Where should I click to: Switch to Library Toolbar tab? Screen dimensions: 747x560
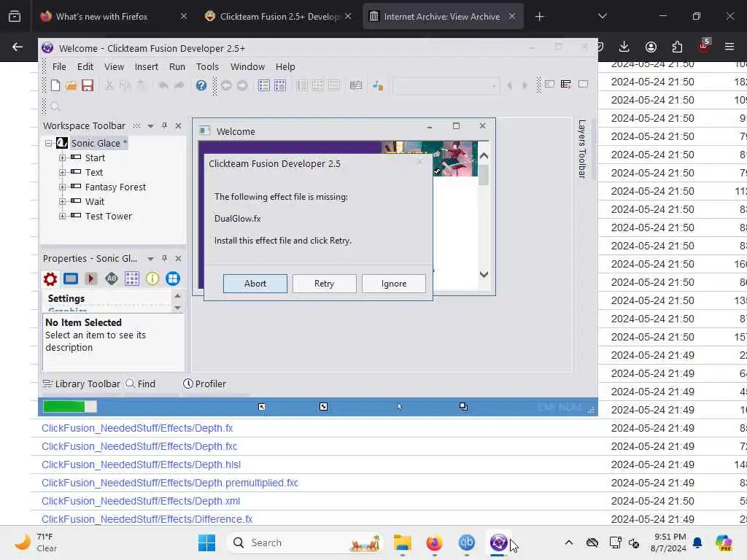(82, 384)
